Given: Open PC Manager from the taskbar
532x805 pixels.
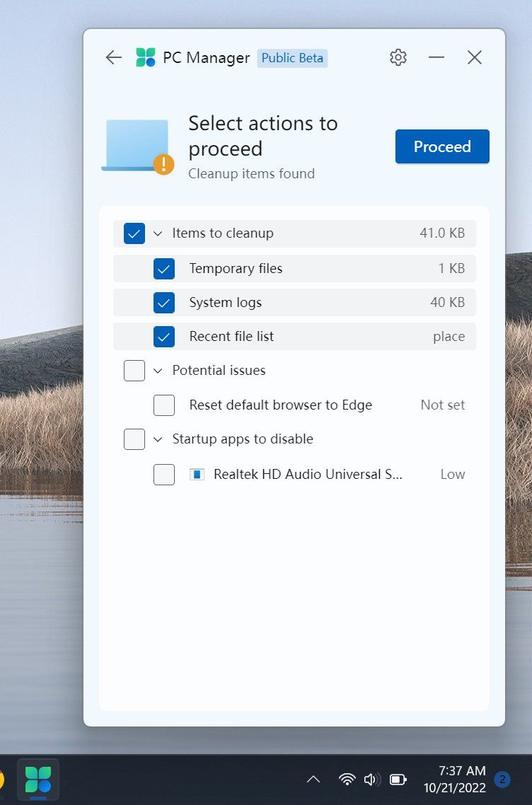Looking at the screenshot, I should point(38,780).
